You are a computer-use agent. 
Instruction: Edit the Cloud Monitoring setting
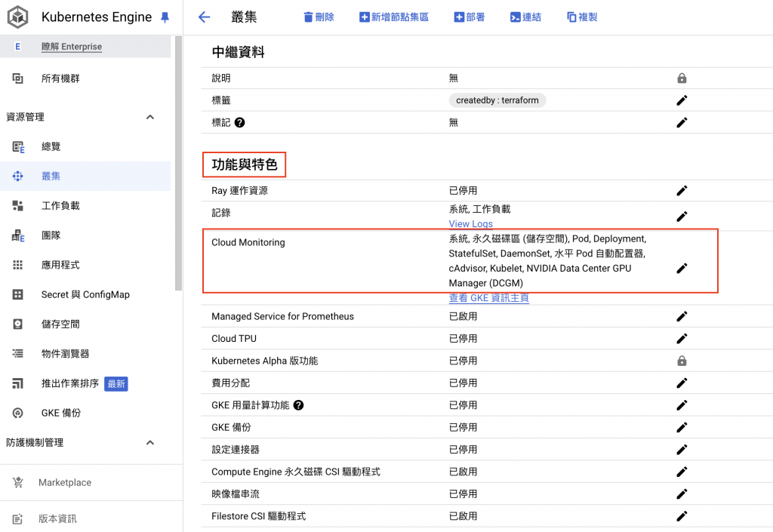[682, 269]
